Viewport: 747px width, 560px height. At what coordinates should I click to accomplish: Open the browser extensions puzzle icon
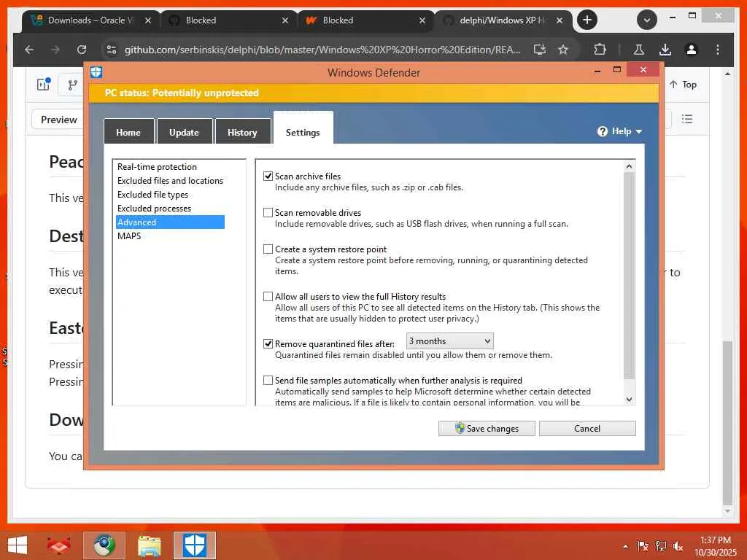[x=600, y=50]
